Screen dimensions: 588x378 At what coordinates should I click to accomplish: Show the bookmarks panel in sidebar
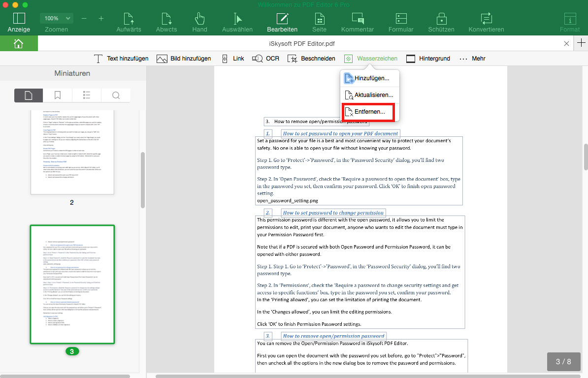pyautogui.click(x=58, y=95)
